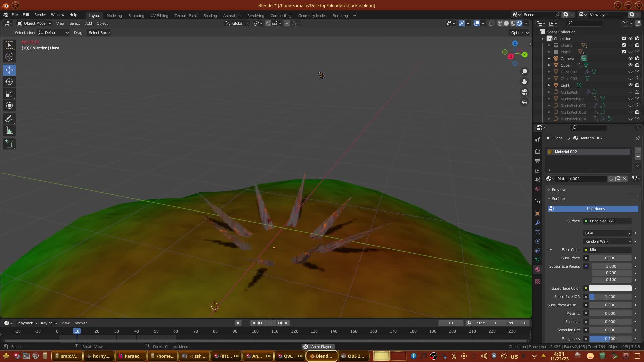Select the Measure tool

pos(9,131)
